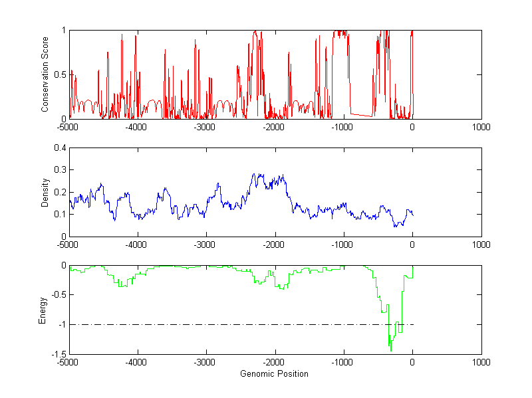Click the -2000 tick label under Density plot

pyautogui.click(x=274, y=245)
